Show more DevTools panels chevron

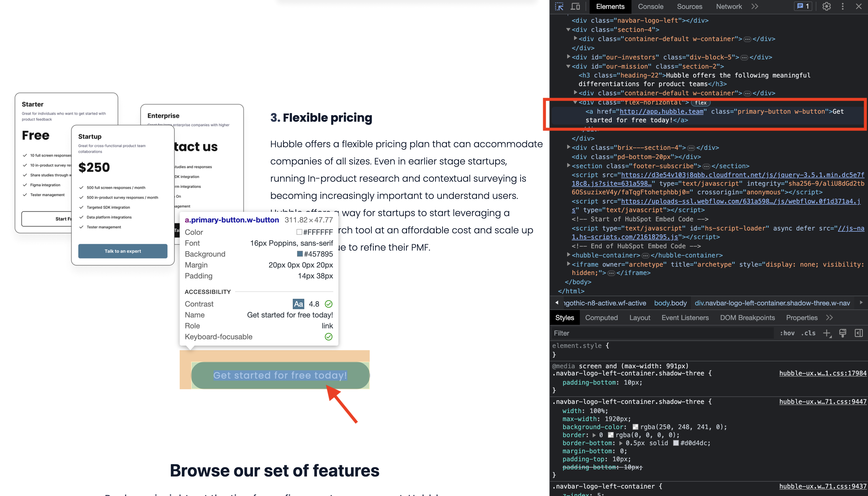(x=755, y=7)
